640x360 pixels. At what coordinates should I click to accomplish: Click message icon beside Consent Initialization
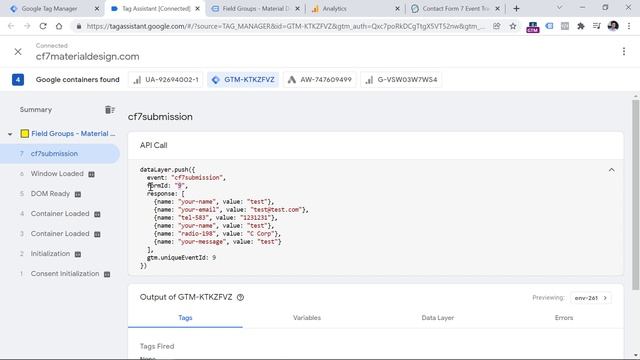pos(107,274)
